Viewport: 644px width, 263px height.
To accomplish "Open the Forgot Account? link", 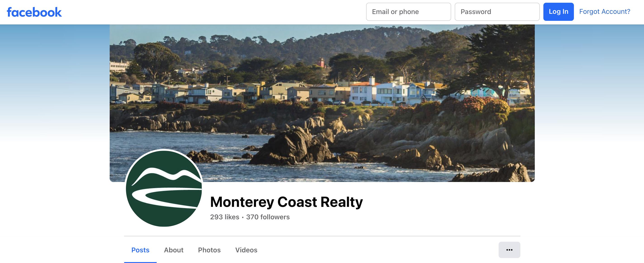I will pos(605,12).
